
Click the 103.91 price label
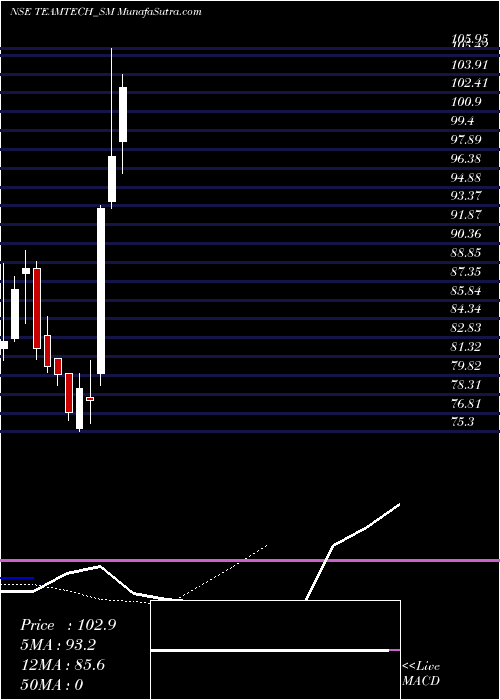(x=467, y=64)
